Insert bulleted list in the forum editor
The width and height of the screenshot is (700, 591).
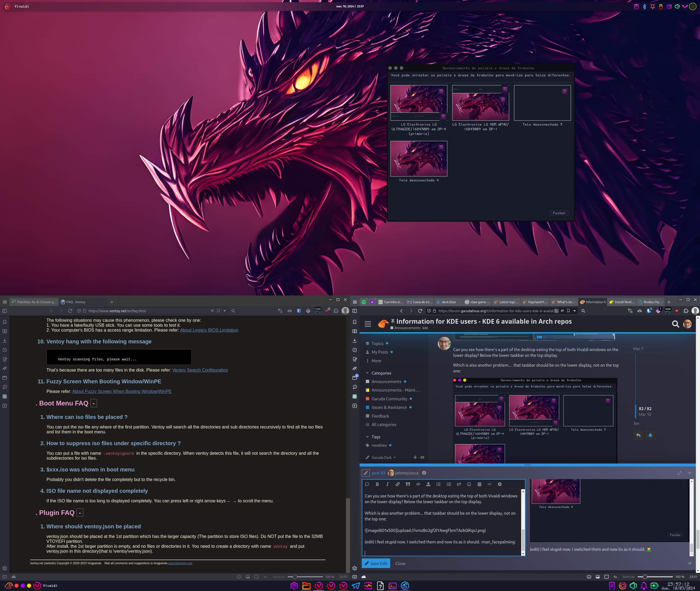click(x=439, y=484)
